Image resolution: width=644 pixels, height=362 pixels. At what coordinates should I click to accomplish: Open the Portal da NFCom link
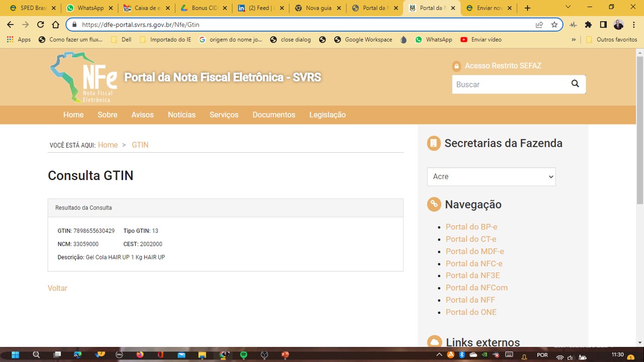476,288
